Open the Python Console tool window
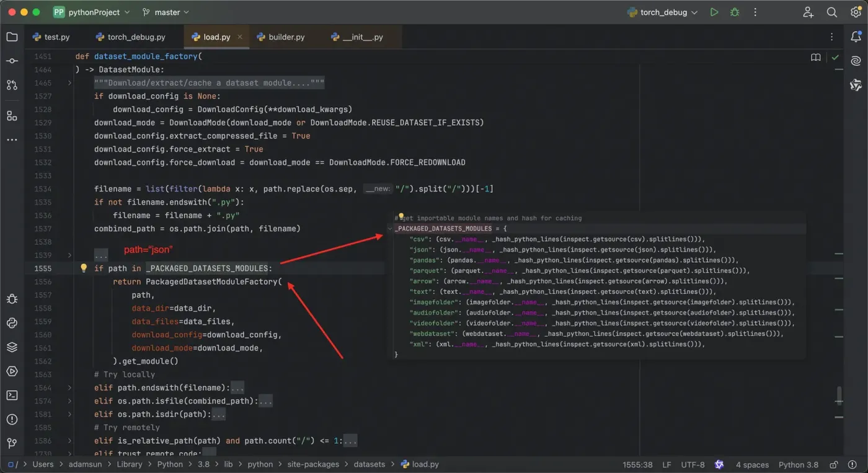Image resolution: width=868 pixels, height=473 pixels. pos(12,323)
